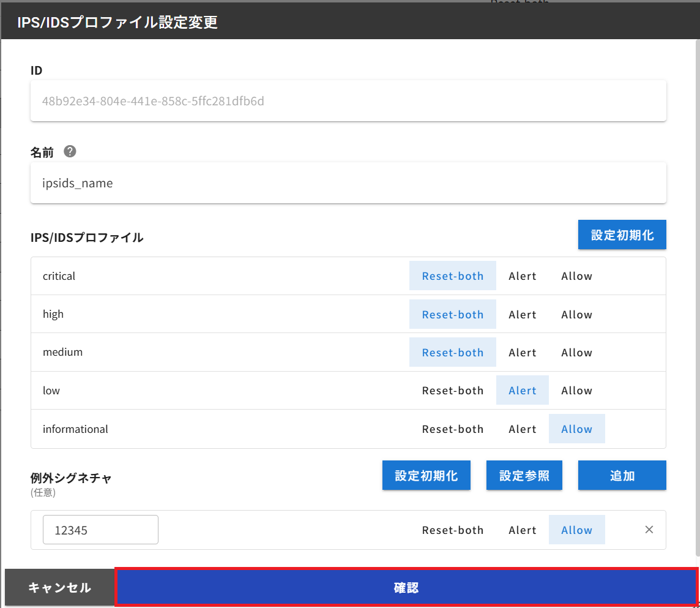Choose Allow for medium severity
This screenshot has height=608, width=700.
click(576, 353)
